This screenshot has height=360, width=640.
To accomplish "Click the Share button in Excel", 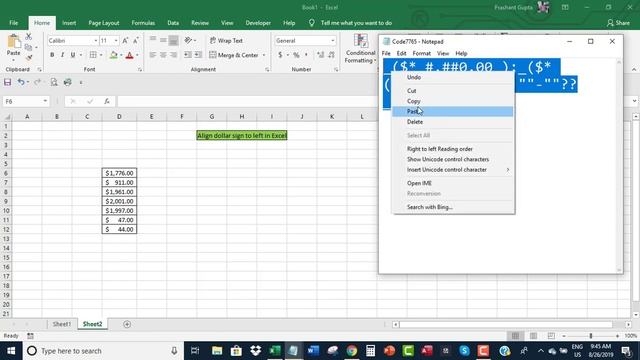I will 618,23.
